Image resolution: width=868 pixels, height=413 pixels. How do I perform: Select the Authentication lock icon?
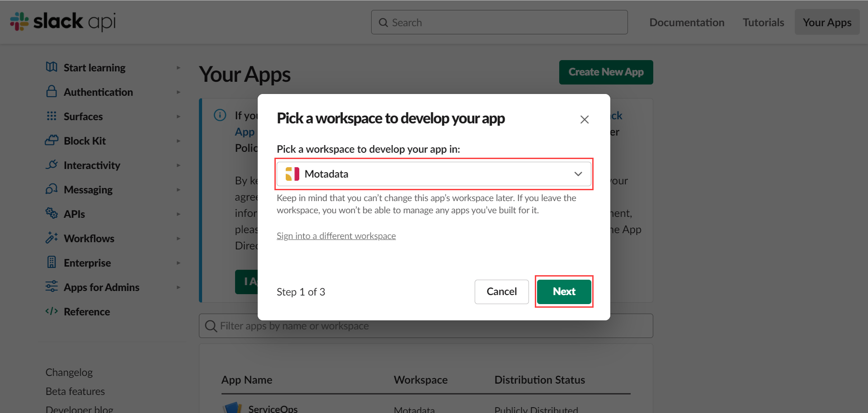(52, 91)
